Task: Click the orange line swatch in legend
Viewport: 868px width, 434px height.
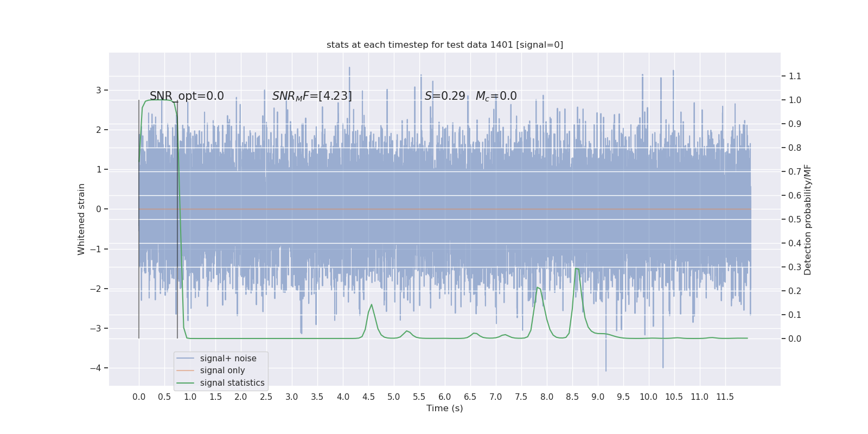Action: (186, 371)
